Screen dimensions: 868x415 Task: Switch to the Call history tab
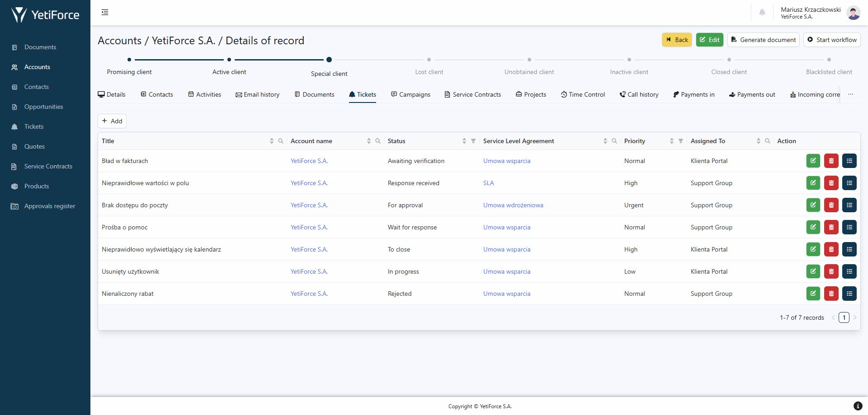[639, 94]
